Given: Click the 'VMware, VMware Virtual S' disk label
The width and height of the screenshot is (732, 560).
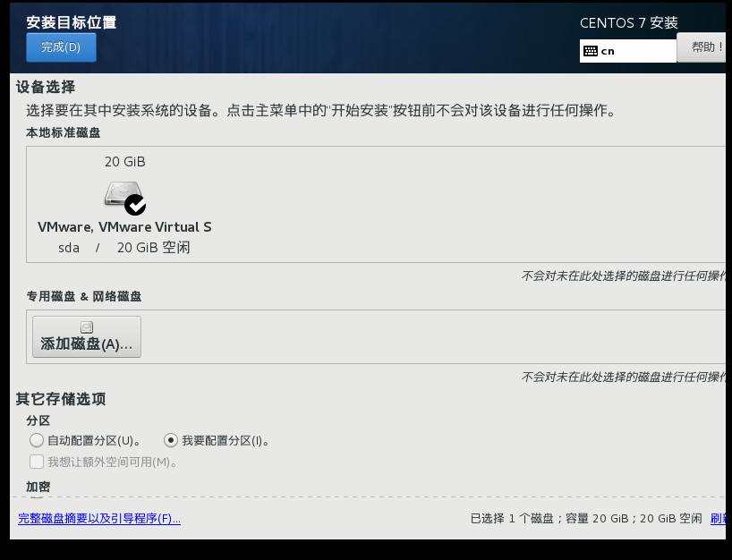Looking at the screenshot, I should point(124,227).
